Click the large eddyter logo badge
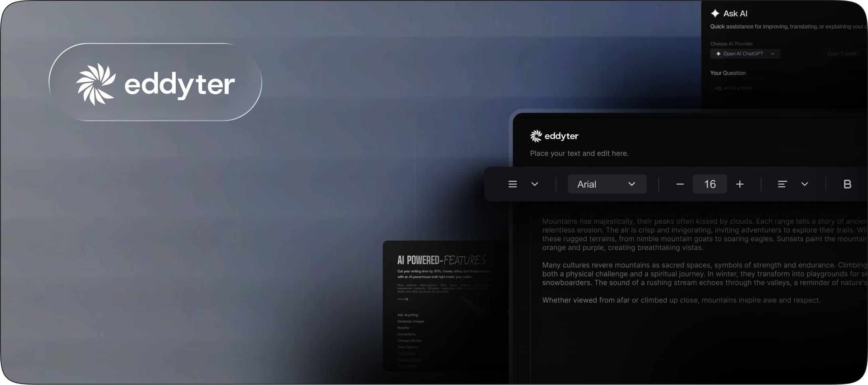Screen dimensions: 868x385 click(155, 82)
